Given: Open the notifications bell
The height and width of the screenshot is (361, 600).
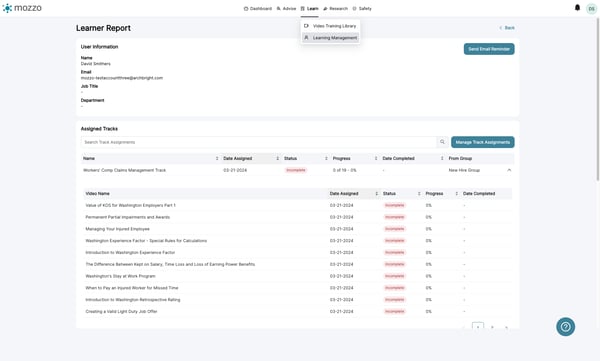Looking at the screenshot, I should tap(577, 8).
